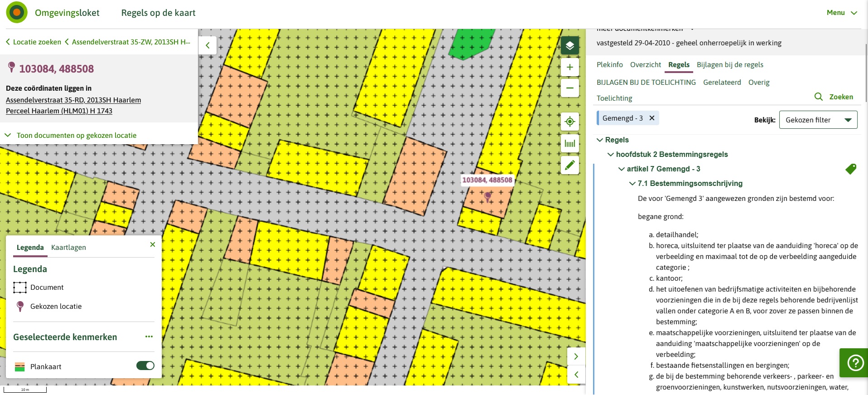Switch to the Overzicht tab
The height and width of the screenshot is (395, 868).
[646, 64]
